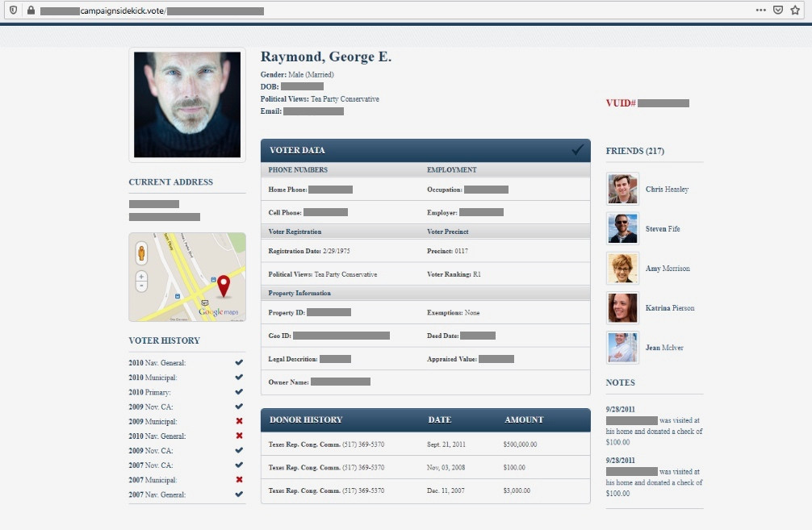Screen dimensions: 812x530
Task: Toggle the checkmark in Voter Data header
Action: [577, 150]
